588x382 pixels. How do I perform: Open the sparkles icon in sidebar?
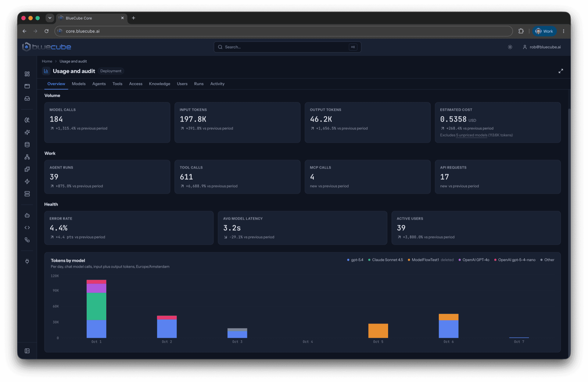coord(27,132)
